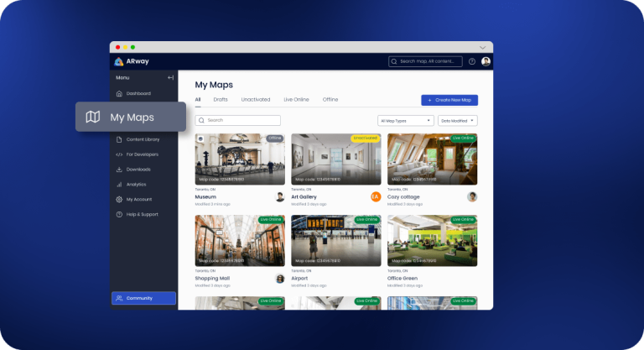Screen dimensions: 644x350
Task: Click the Create New Map button
Action: (449, 100)
